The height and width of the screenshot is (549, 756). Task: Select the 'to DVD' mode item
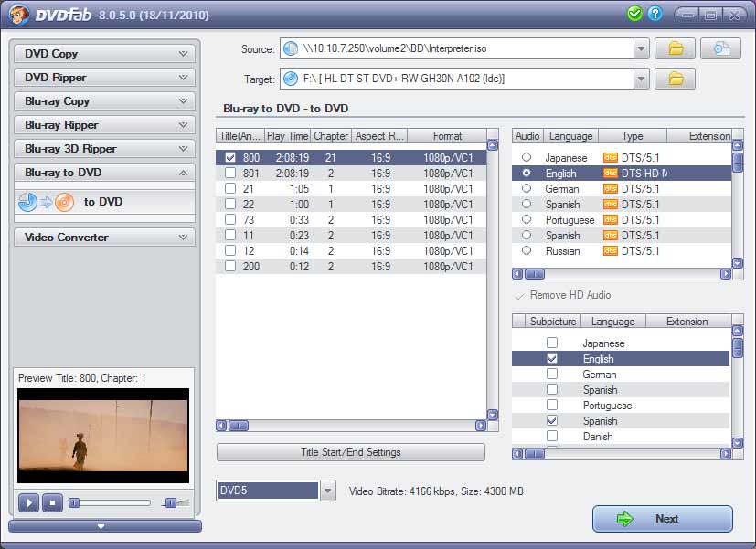[104, 202]
